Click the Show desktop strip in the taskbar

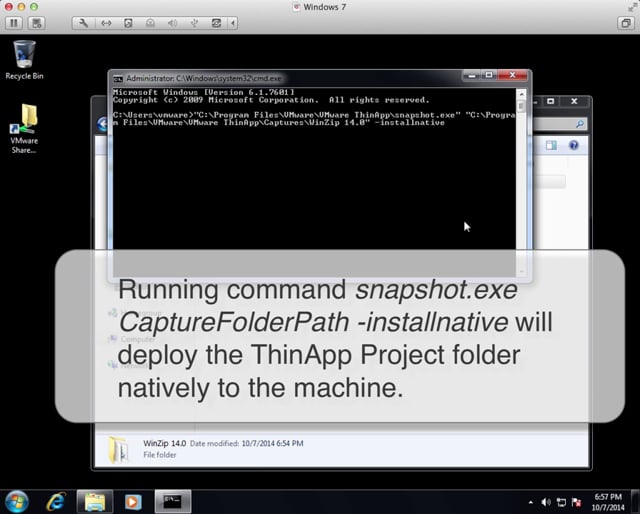(x=636, y=502)
